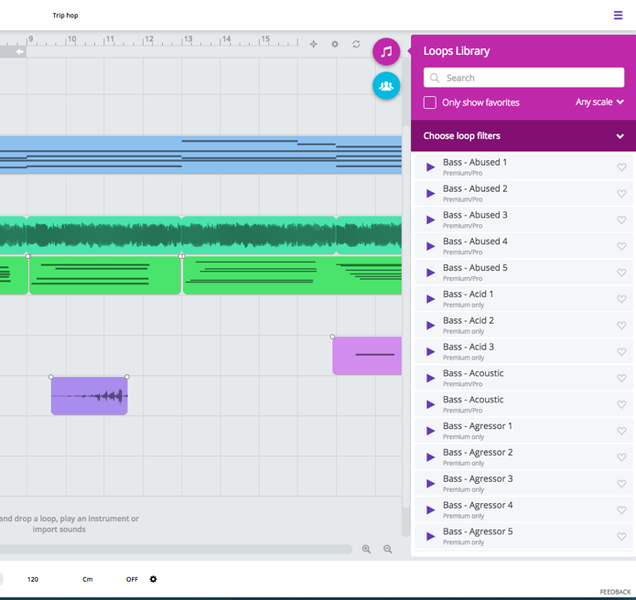Favorite Bass - Abused 3 with its heart
The image size is (636, 600).
(621, 220)
